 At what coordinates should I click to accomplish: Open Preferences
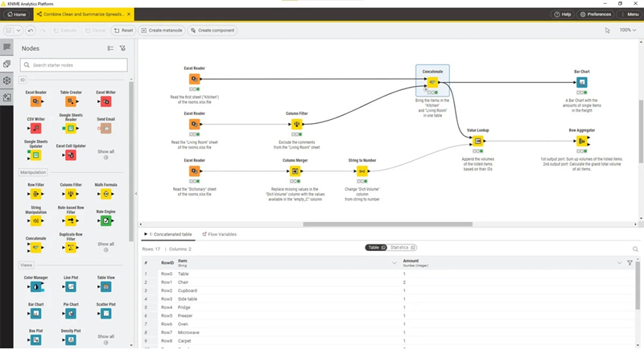click(596, 14)
